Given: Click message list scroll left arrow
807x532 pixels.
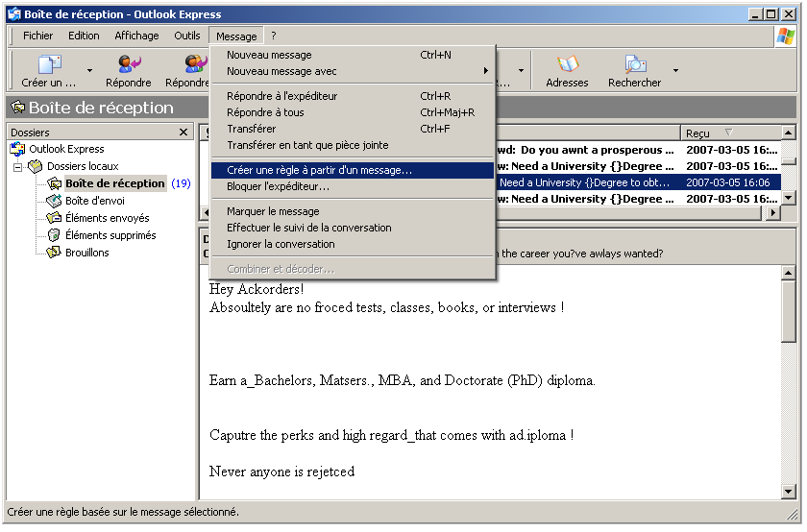Looking at the screenshot, I should (x=206, y=212).
